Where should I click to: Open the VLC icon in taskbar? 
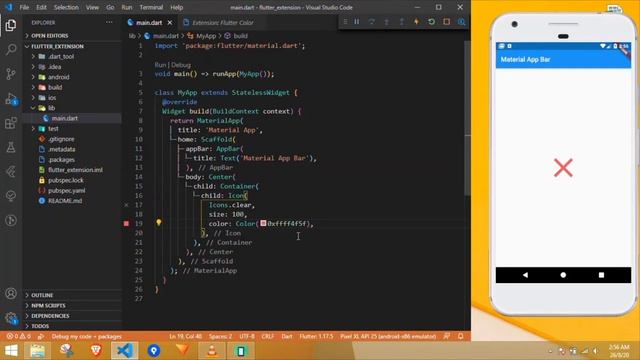coord(212,351)
